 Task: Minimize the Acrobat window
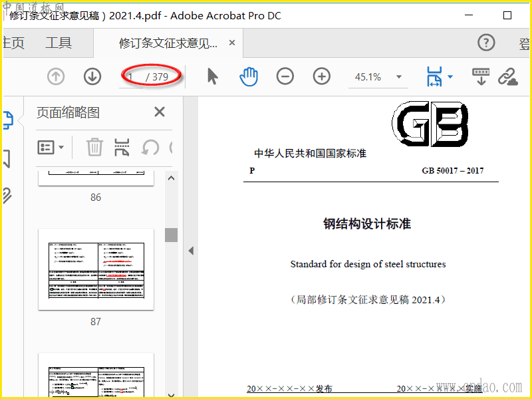click(x=469, y=15)
